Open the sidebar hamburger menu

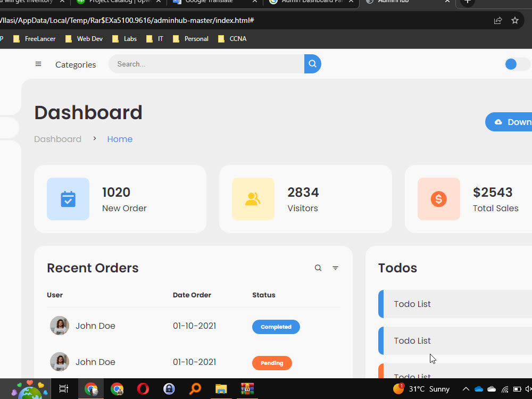[x=38, y=64]
